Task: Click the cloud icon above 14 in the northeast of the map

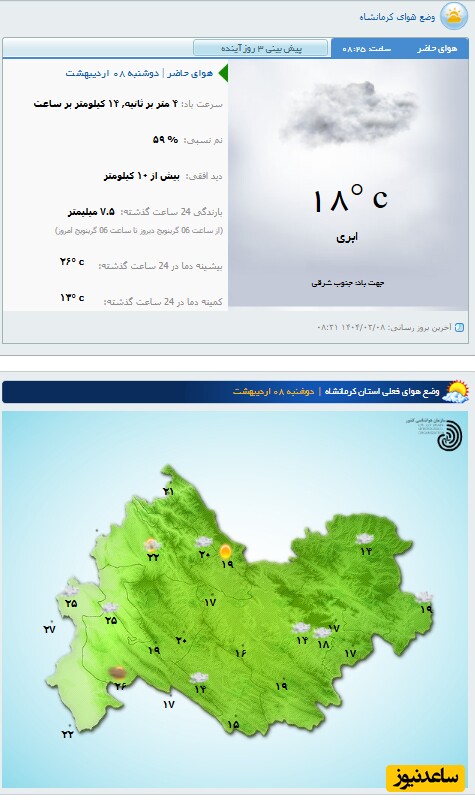Action: coord(364,539)
